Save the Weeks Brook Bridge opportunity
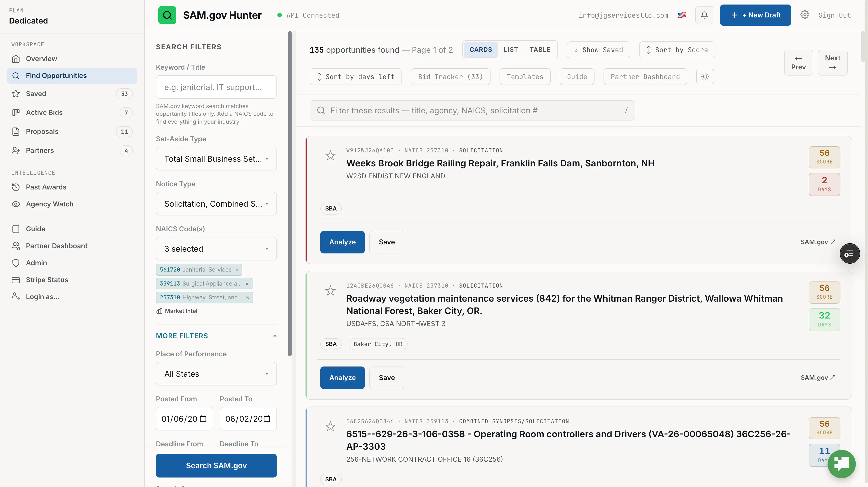The width and height of the screenshot is (868, 487). tap(387, 242)
